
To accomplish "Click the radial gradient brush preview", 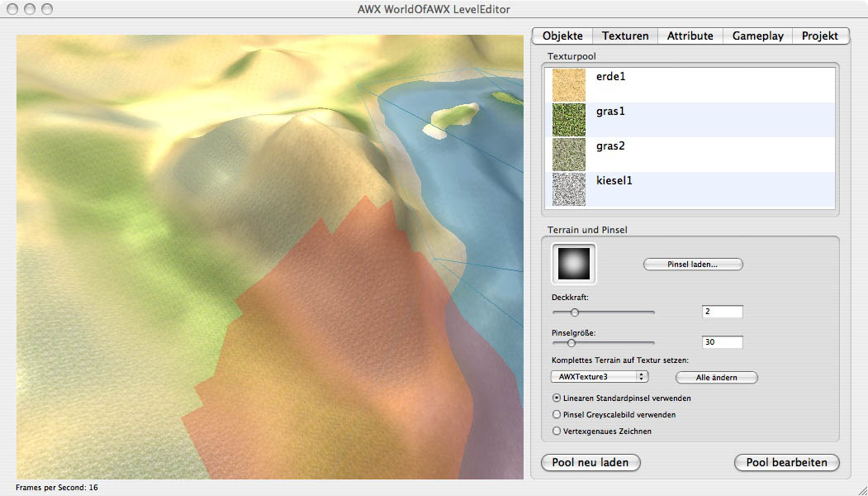I will pos(573,264).
